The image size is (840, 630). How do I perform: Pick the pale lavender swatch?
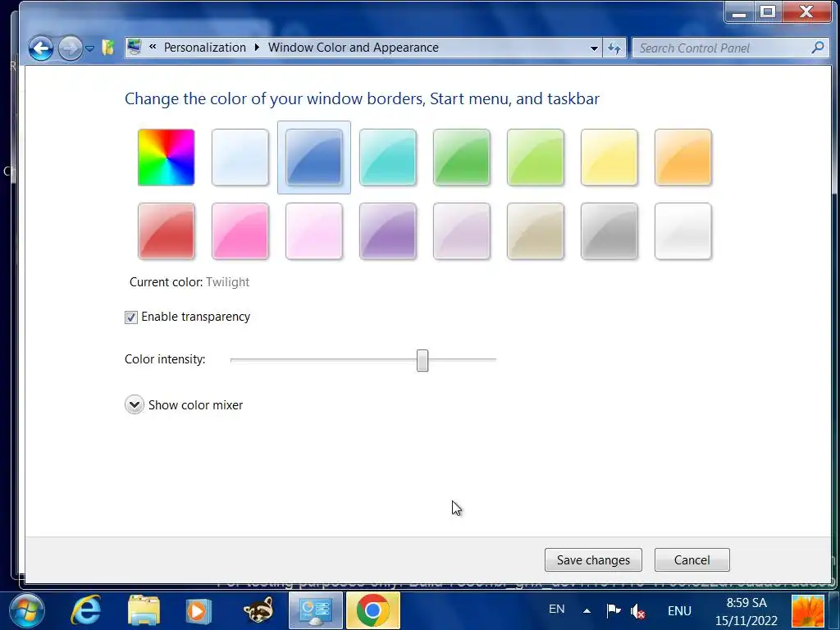(462, 231)
